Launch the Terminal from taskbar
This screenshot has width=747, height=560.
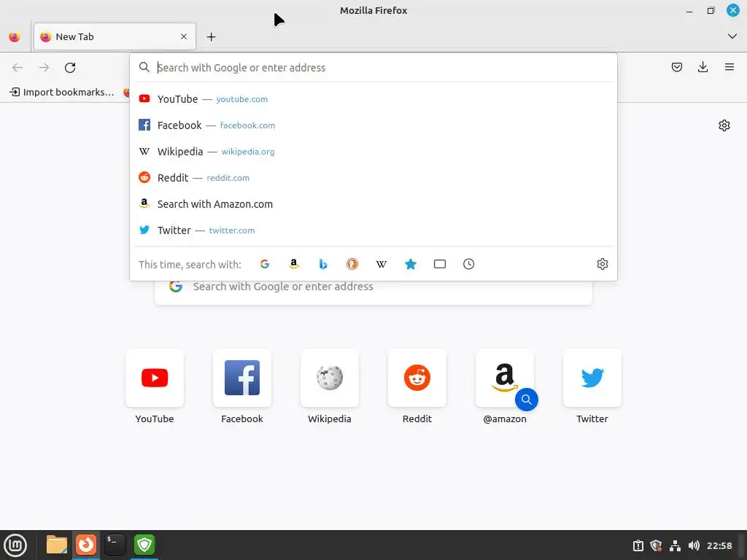point(115,544)
